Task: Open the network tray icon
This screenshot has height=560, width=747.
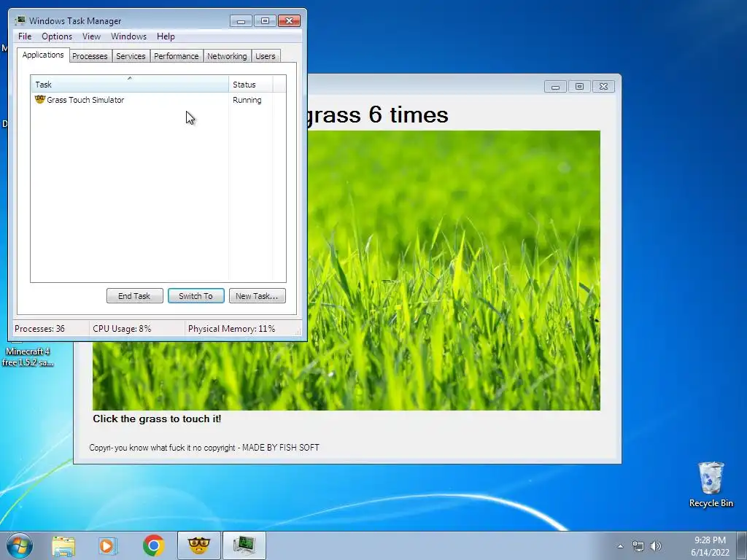Action: [x=638, y=546]
